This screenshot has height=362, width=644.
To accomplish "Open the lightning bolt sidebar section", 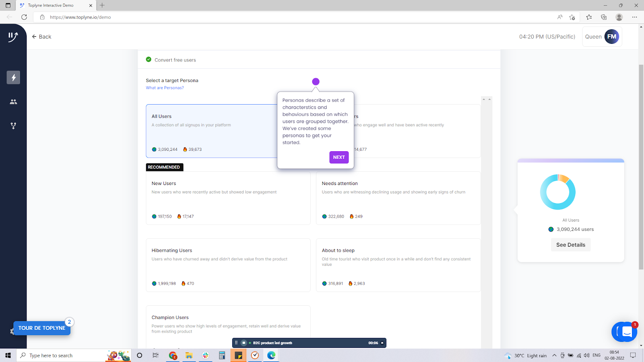I will point(13,78).
